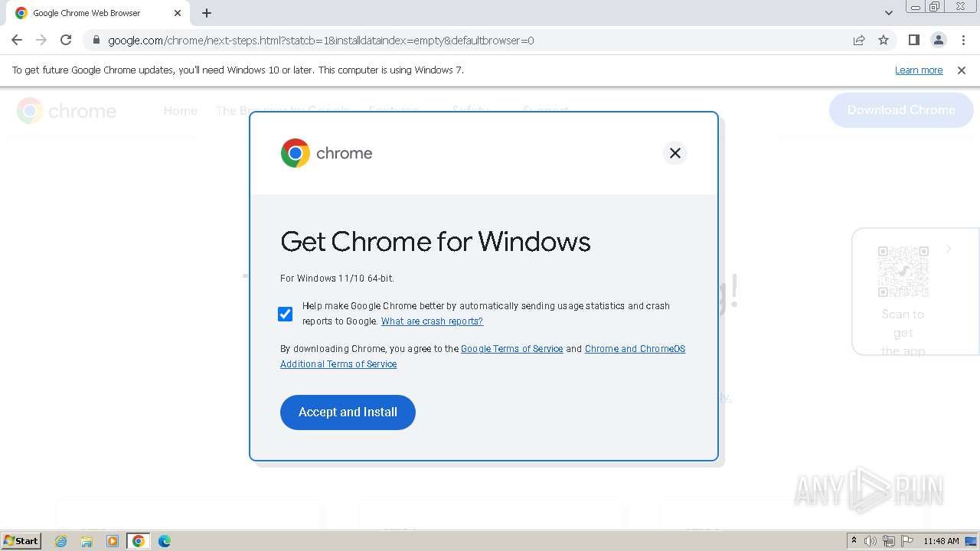The width and height of the screenshot is (980, 551).
Task: Open 'What are crash reports?' link
Action: coord(432,321)
